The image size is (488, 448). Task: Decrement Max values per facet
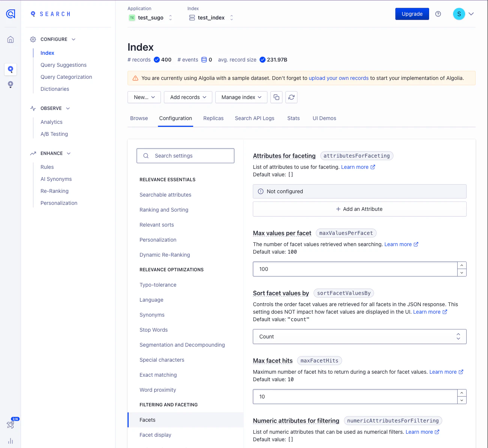462,273
